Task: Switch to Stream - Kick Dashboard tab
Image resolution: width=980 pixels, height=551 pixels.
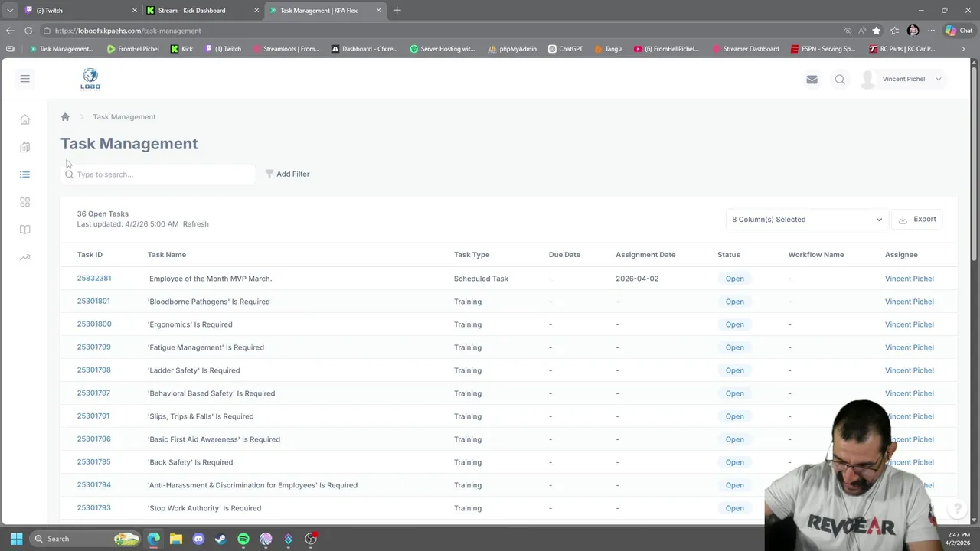Action: click(202, 10)
